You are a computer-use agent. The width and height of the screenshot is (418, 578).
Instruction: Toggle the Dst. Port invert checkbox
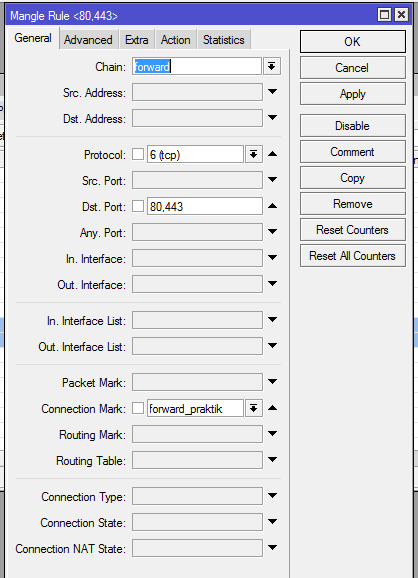(138, 206)
